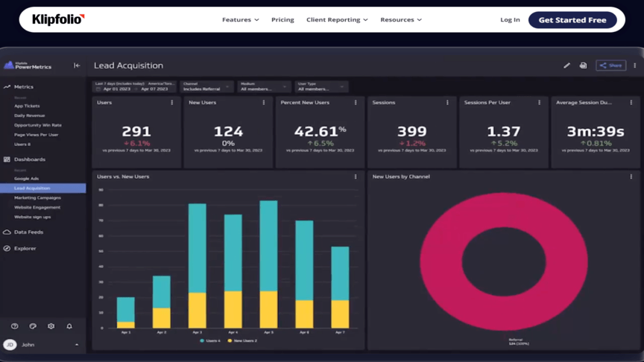
Task: Click the 291 Users value
Action: tap(136, 131)
